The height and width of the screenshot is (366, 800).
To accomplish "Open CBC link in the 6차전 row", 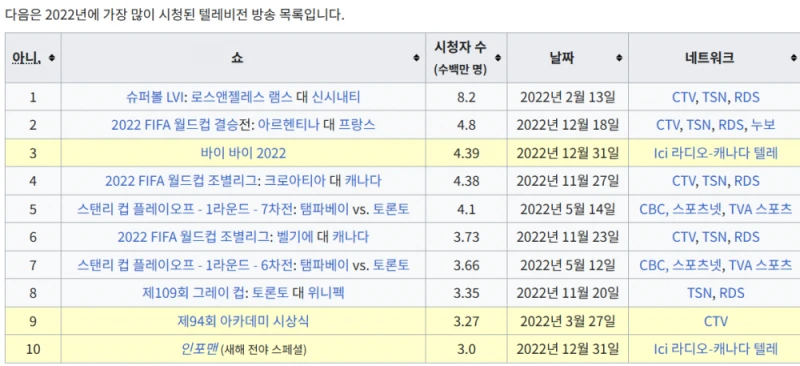I will point(653,265).
